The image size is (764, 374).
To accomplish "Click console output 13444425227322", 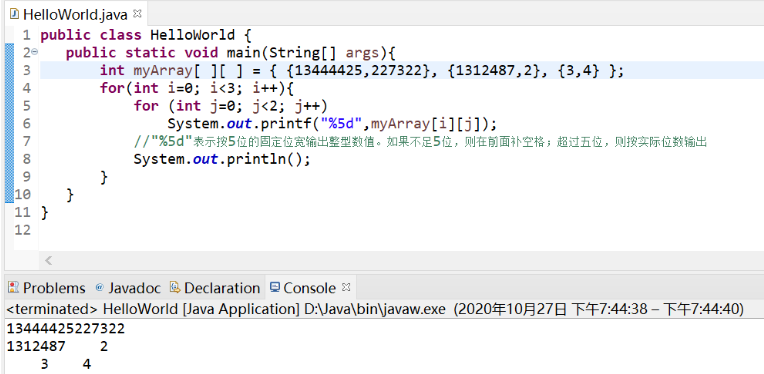I will coord(66,329).
